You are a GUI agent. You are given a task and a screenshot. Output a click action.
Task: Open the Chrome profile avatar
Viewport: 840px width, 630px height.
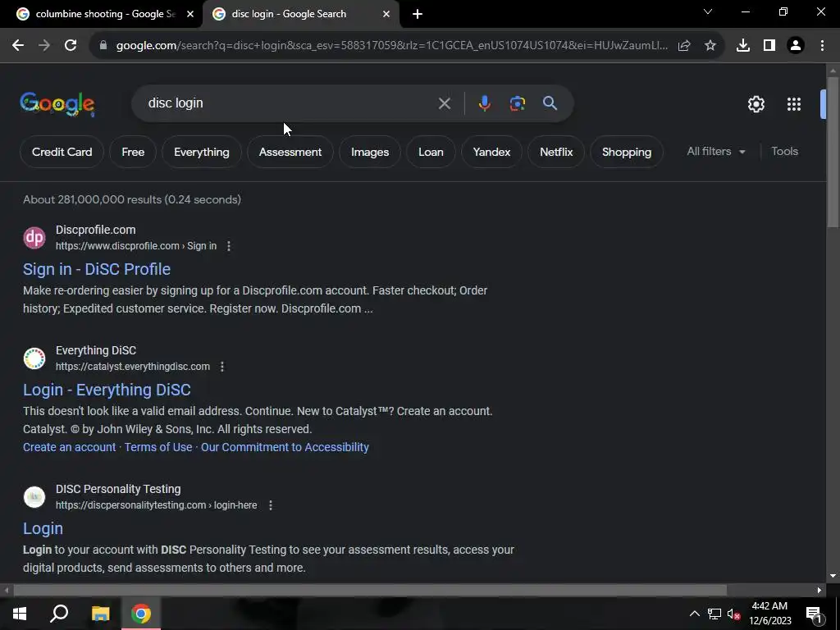click(796, 46)
